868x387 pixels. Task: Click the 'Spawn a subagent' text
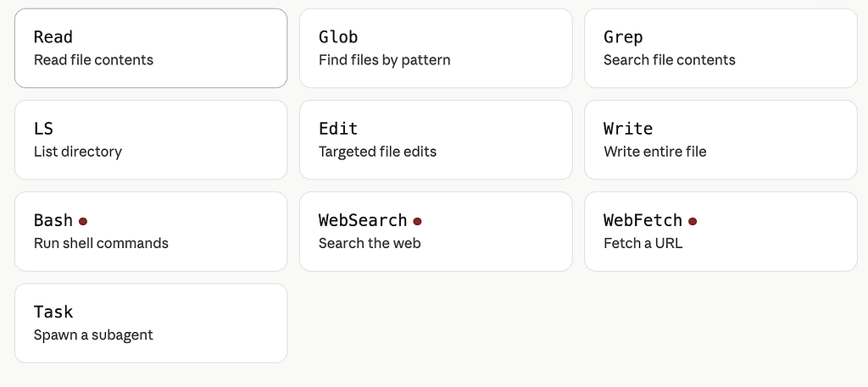tap(93, 335)
